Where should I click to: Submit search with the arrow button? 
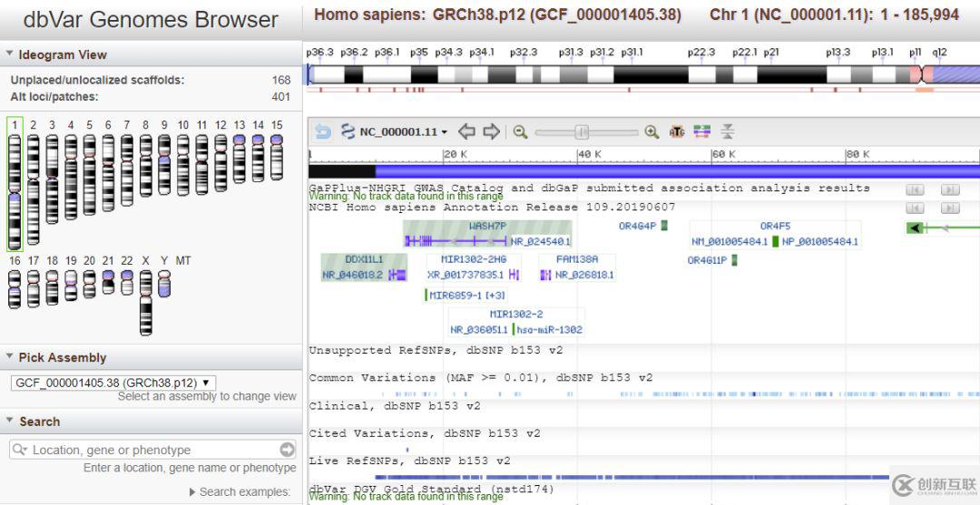point(287,450)
